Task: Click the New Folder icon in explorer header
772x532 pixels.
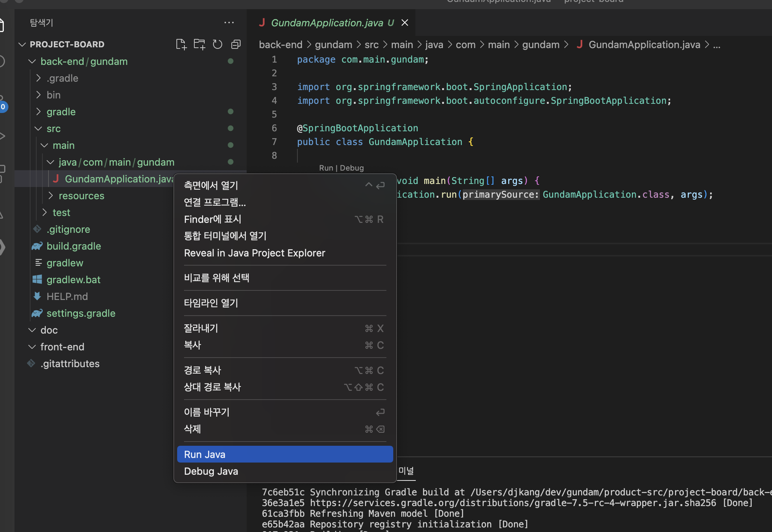Action: [199, 44]
